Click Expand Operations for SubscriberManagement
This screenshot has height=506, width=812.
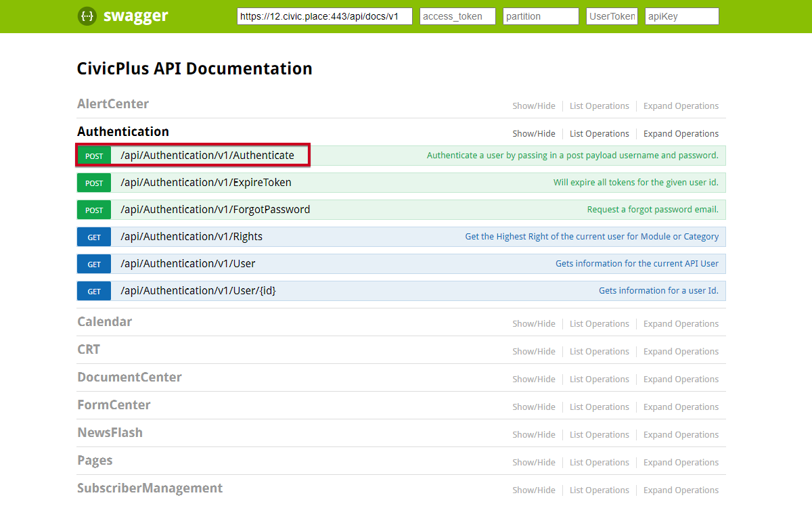tap(681, 490)
